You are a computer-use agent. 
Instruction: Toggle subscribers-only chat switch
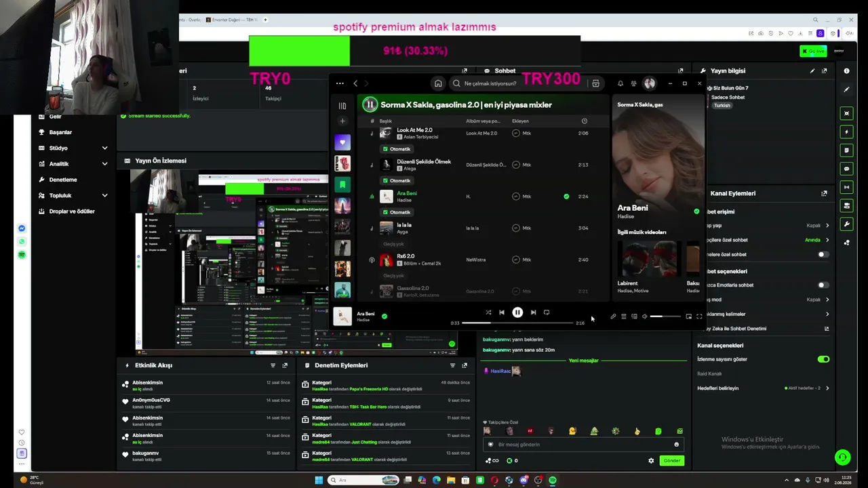coord(823,255)
